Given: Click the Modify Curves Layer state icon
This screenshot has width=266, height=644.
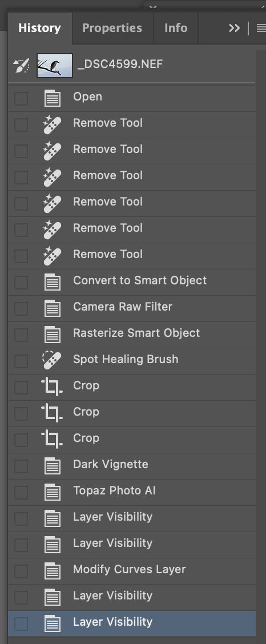Looking at the screenshot, I should (53, 571).
